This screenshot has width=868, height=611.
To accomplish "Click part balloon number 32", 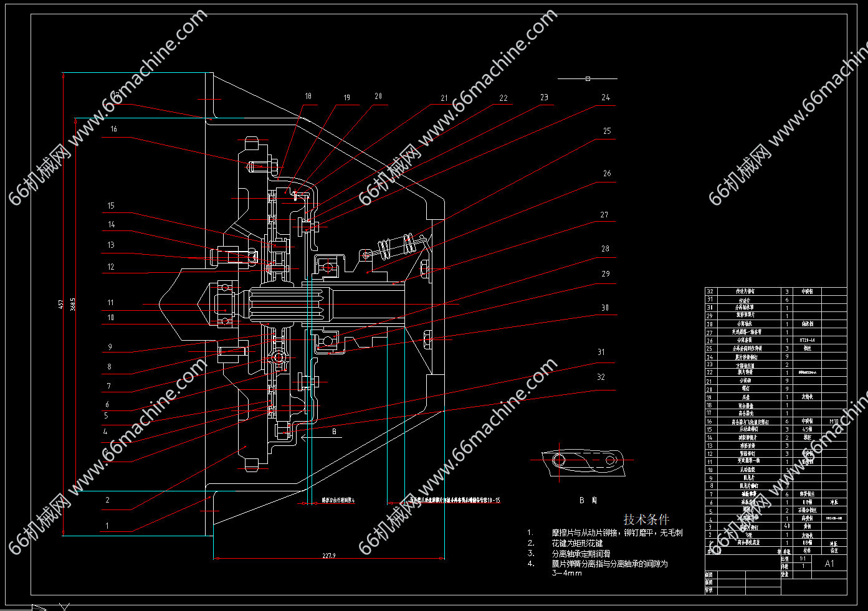I will tap(601, 377).
